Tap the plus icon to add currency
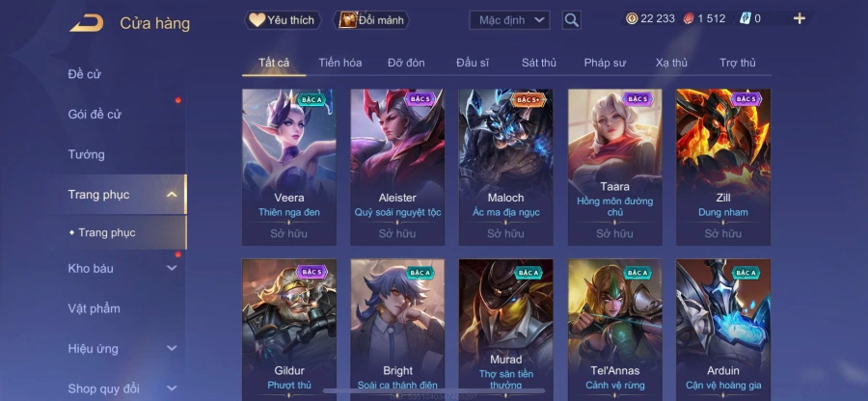868x401 pixels. tap(799, 19)
